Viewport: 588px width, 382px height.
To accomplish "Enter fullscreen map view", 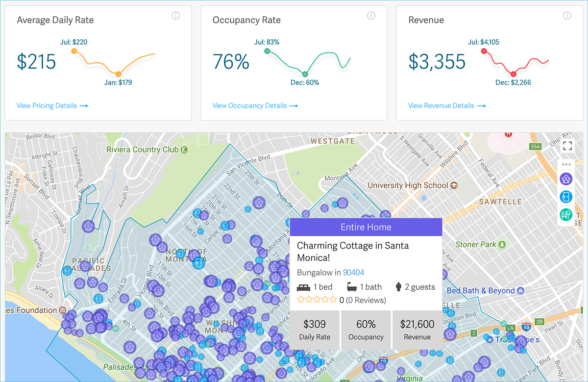I will [x=567, y=145].
